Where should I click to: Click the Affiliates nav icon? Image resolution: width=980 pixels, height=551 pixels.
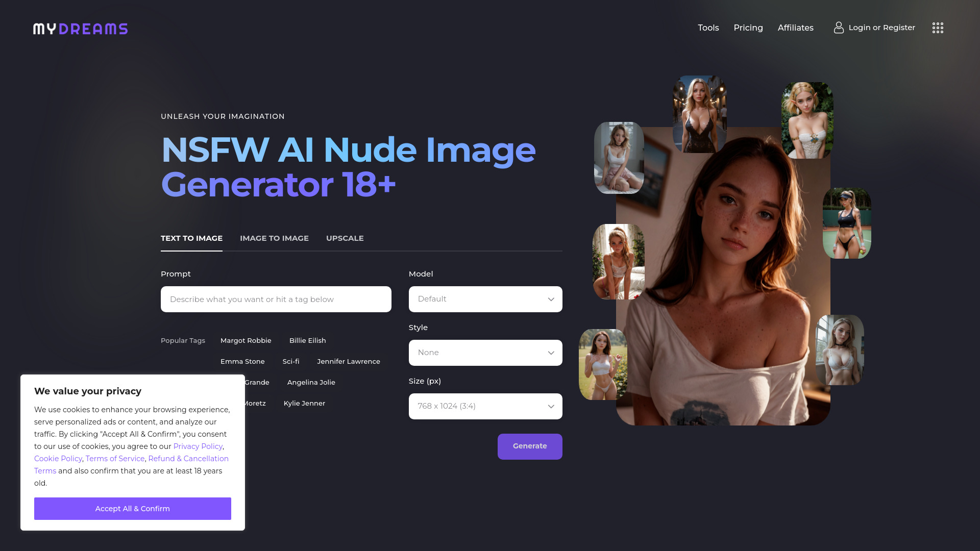[796, 28]
